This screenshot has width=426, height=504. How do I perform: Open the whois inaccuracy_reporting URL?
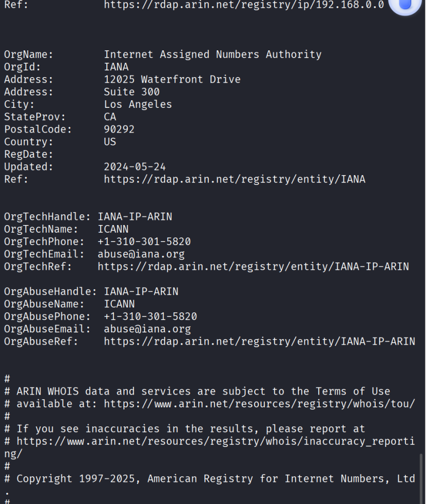point(216,441)
